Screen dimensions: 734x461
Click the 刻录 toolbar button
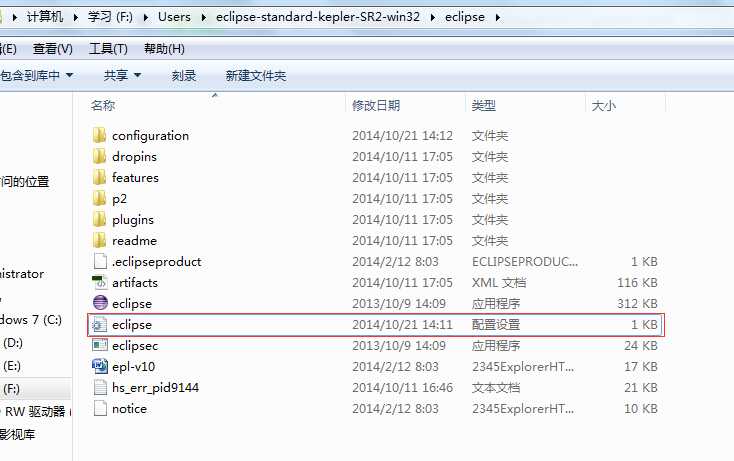coord(184,75)
